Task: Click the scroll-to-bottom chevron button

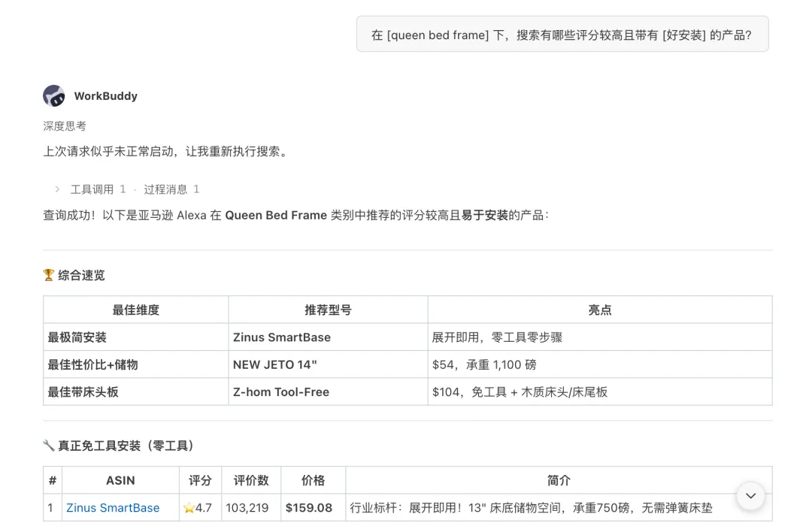Action: pyautogui.click(x=750, y=495)
